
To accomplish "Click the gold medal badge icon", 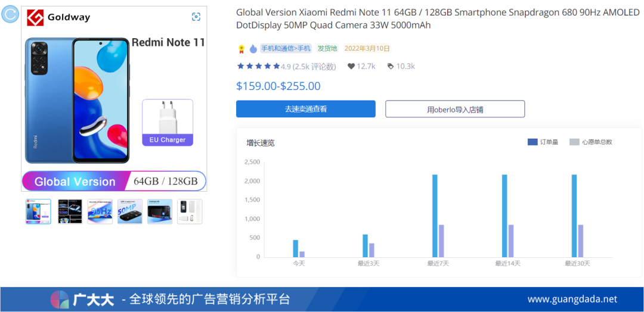I will pyautogui.click(x=241, y=49).
